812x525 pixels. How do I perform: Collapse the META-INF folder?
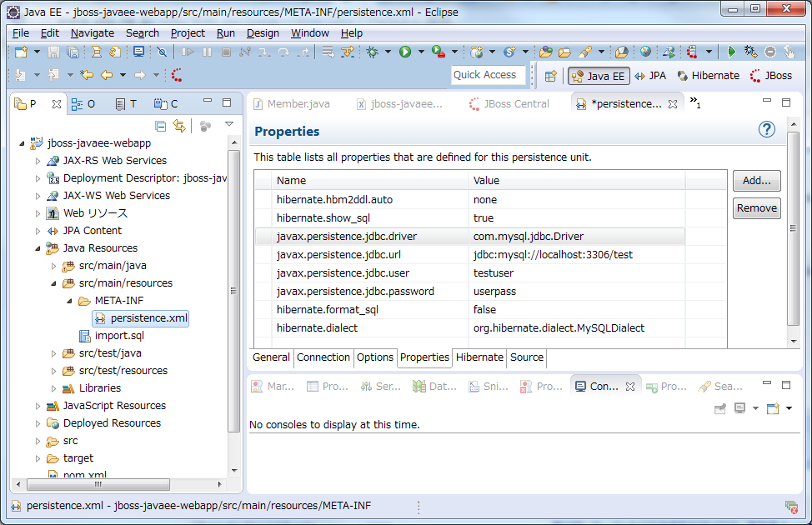click(69, 301)
